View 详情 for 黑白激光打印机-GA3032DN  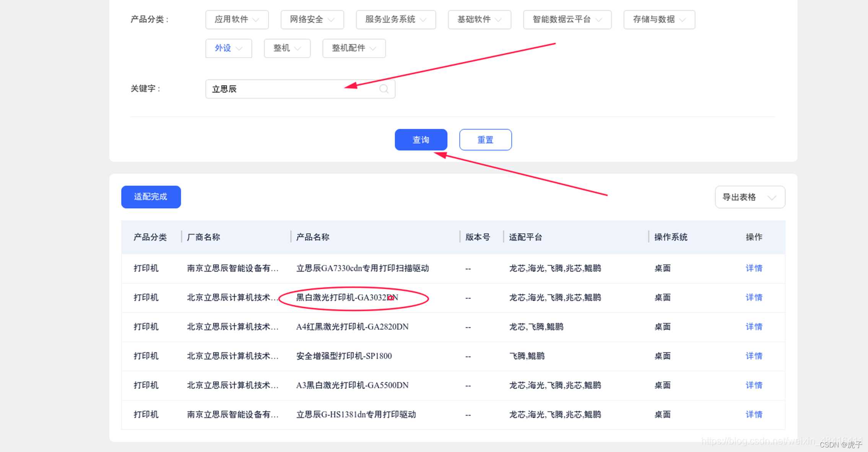754,297
